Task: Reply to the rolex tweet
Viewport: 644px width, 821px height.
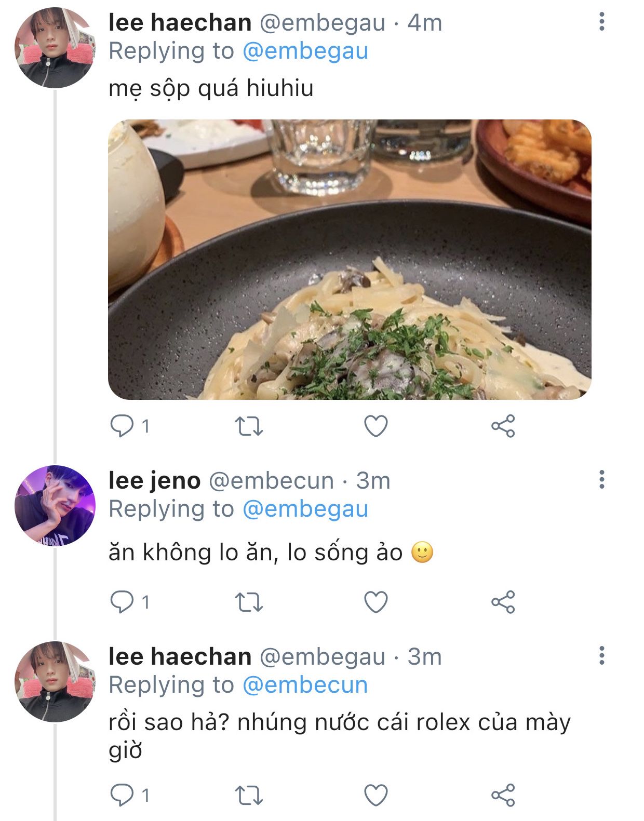Action: click(x=122, y=795)
